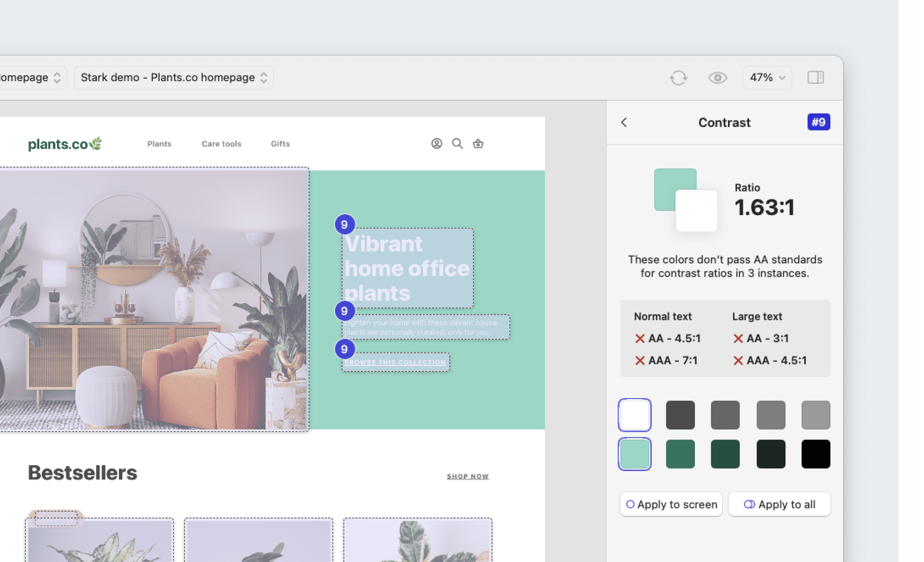Viewport: 924px width, 562px height.
Task: Click the white background preview square
Action: coord(696,210)
